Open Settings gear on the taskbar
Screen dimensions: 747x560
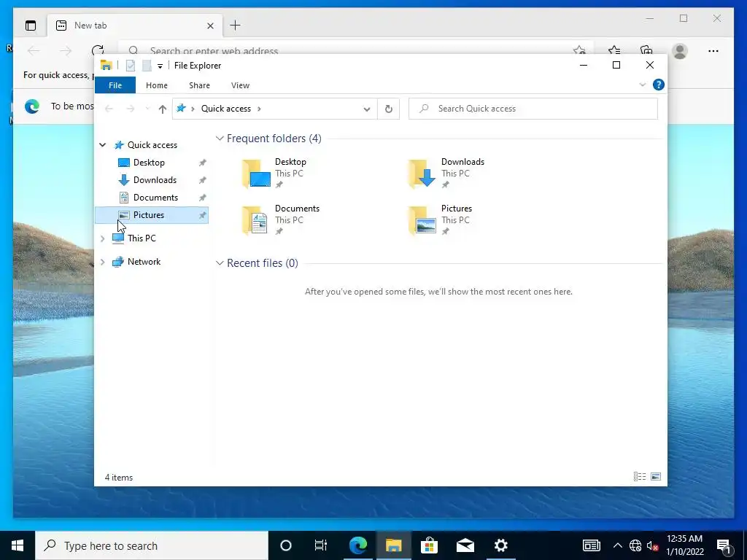pos(500,545)
